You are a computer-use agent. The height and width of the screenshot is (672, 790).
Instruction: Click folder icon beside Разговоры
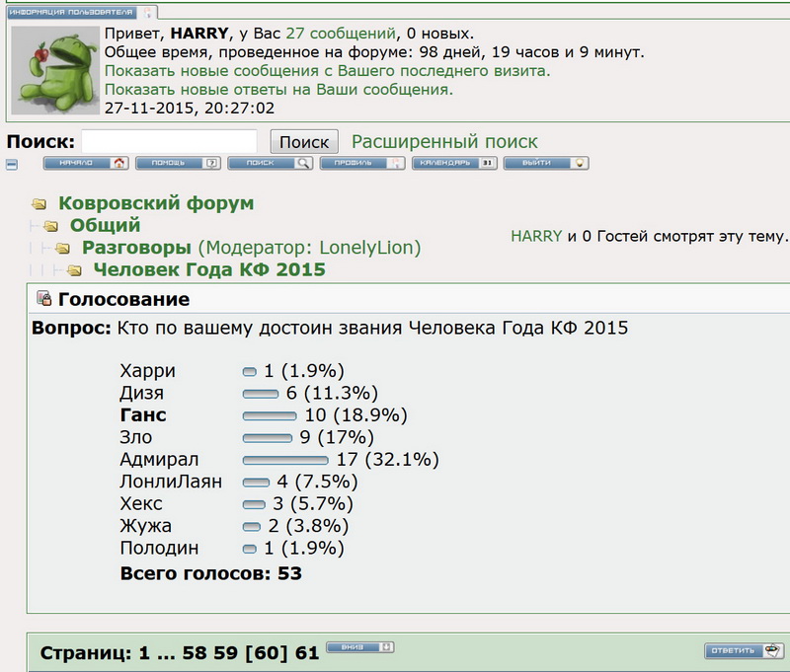pyautogui.click(x=62, y=248)
